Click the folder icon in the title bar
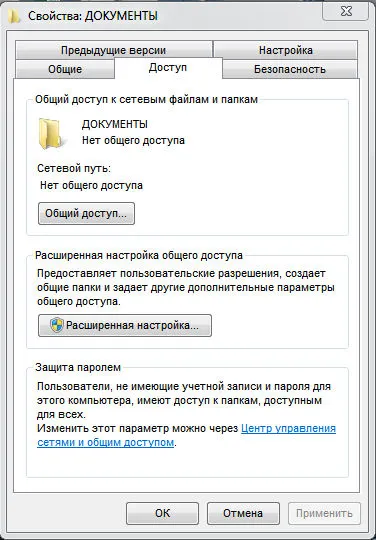This screenshot has height=540, width=376. click(x=14, y=16)
